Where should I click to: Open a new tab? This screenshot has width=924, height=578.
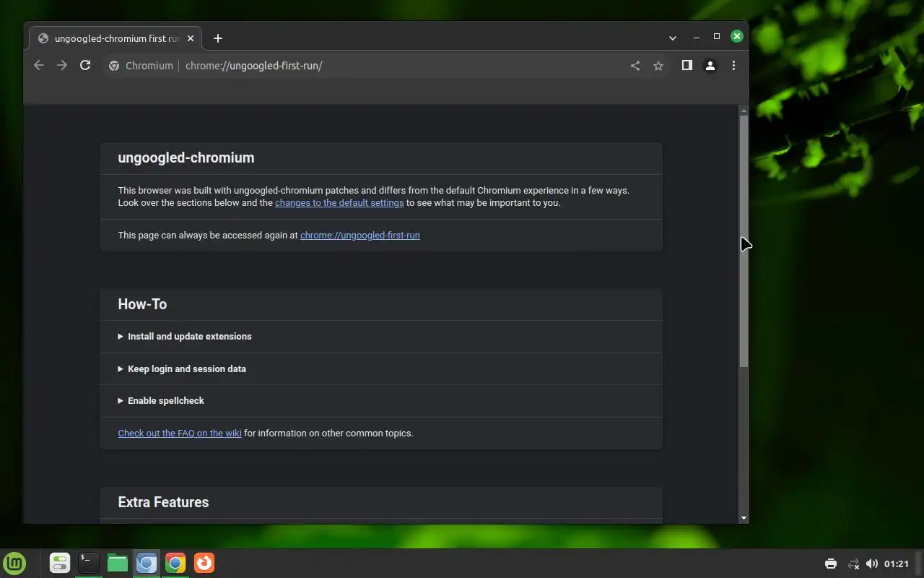(218, 38)
